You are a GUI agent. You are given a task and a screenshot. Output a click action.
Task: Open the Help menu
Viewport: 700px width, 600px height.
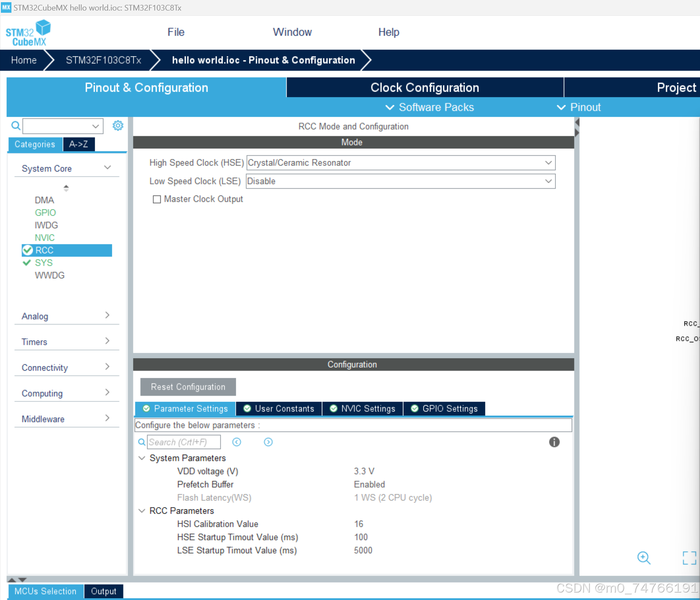[389, 32]
